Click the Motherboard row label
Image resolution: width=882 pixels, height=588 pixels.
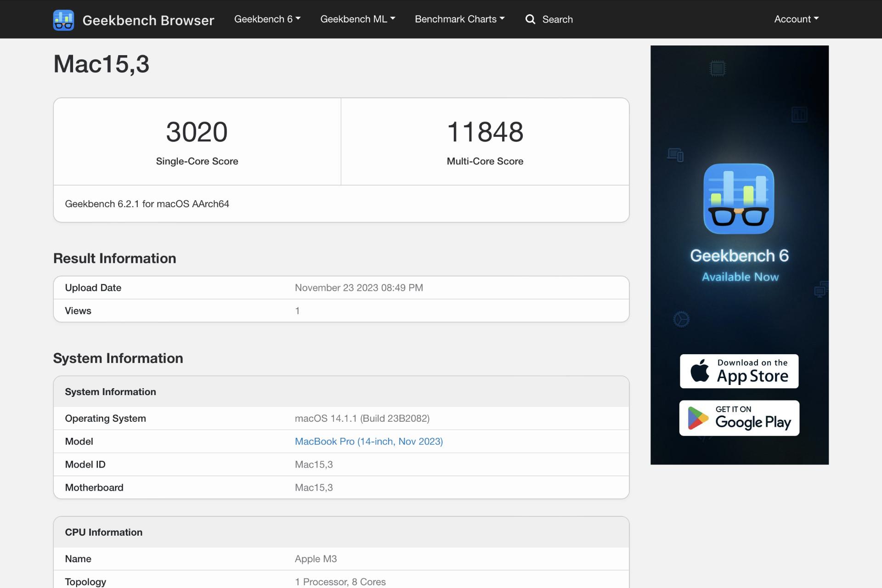pos(94,487)
